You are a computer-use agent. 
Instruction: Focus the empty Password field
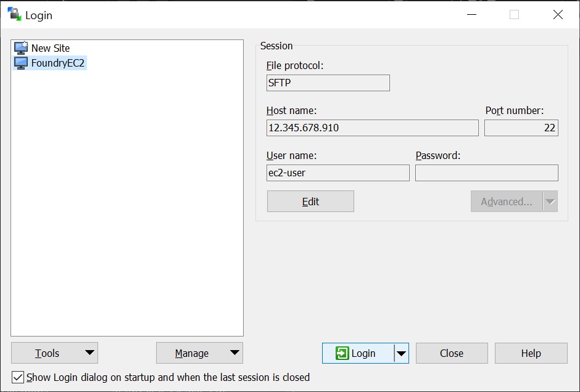pyautogui.click(x=486, y=173)
